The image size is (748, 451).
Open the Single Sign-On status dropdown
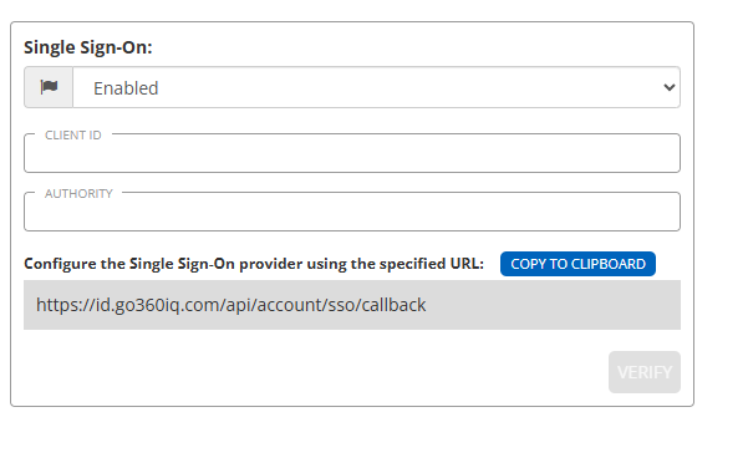coord(376,88)
